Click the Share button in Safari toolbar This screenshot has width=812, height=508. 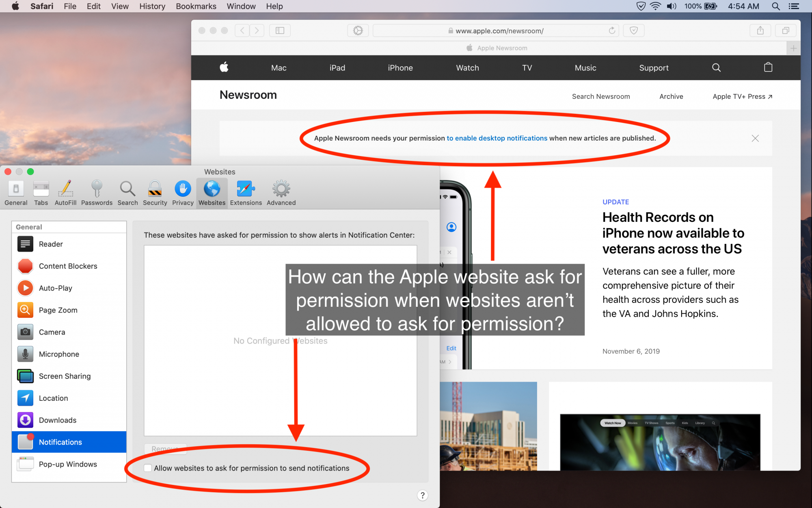[x=760, y=30]
